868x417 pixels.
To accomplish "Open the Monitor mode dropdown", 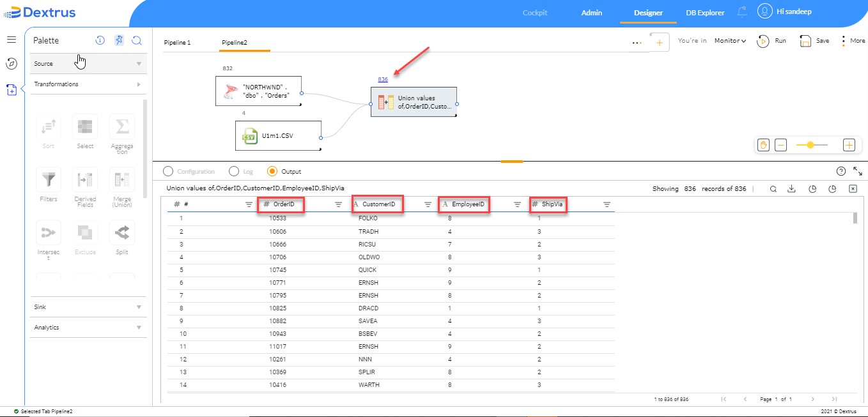I will click(731, 41).
